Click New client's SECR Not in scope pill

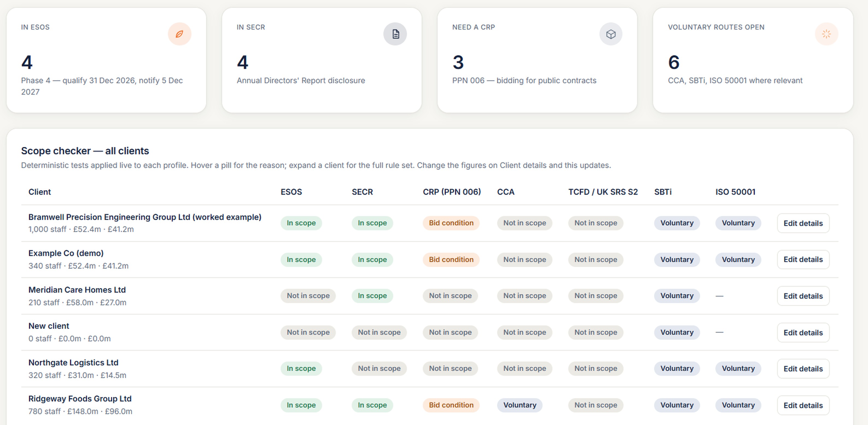click(x=379, y=332)
